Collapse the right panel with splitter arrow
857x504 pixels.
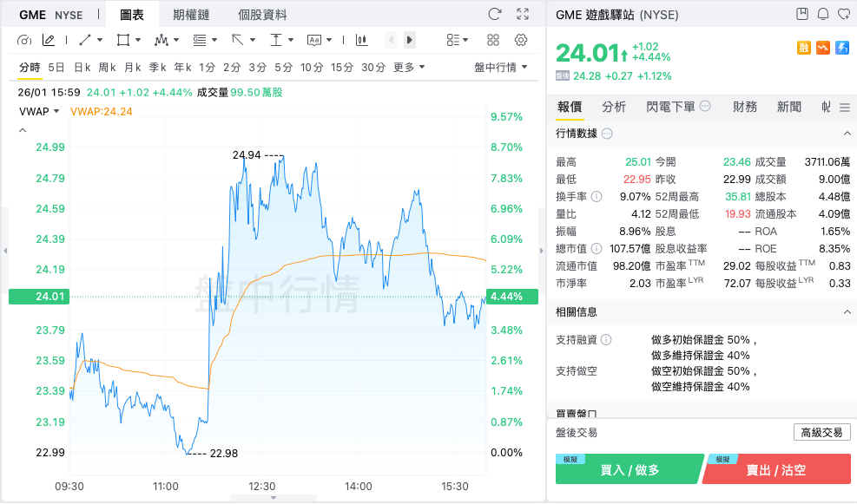coord(542,251)
